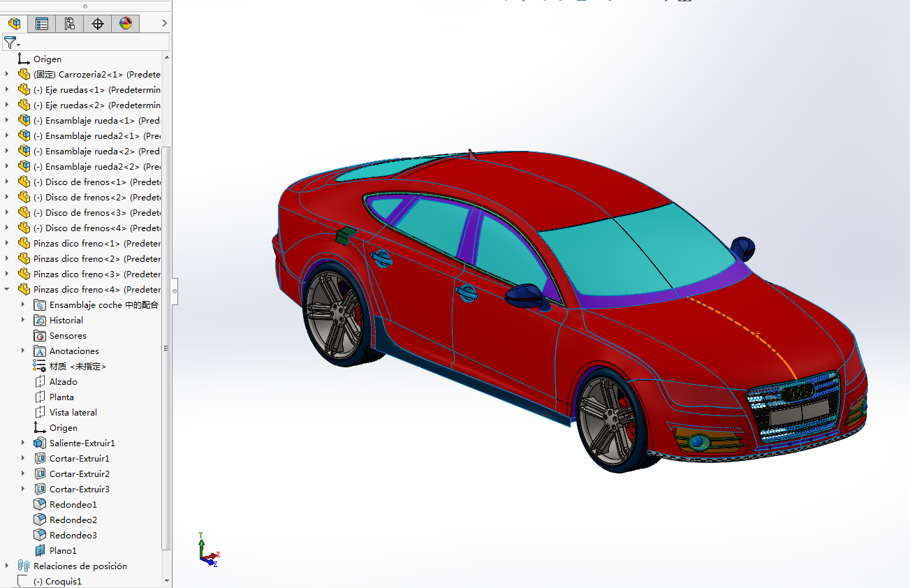Image resolution: width=910 pixels, height=588 pixels.
Task: Select the Origen icon above Carrozeria2<1>
Action: 24,59
